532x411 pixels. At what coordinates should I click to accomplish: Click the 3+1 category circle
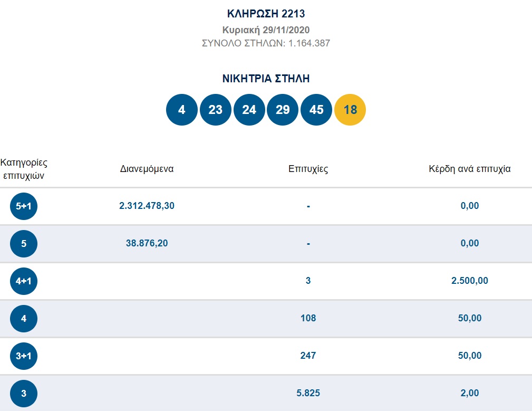[x=24, y=356]
